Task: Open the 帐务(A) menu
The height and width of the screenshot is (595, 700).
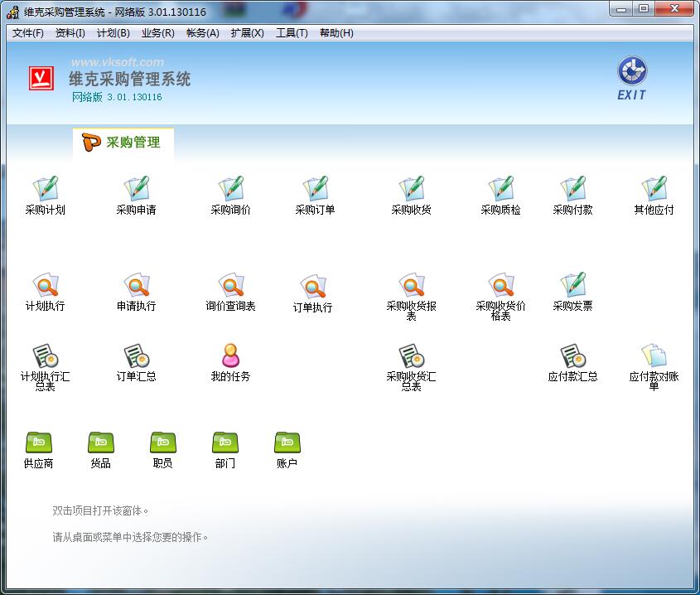Action: point(203,33)
